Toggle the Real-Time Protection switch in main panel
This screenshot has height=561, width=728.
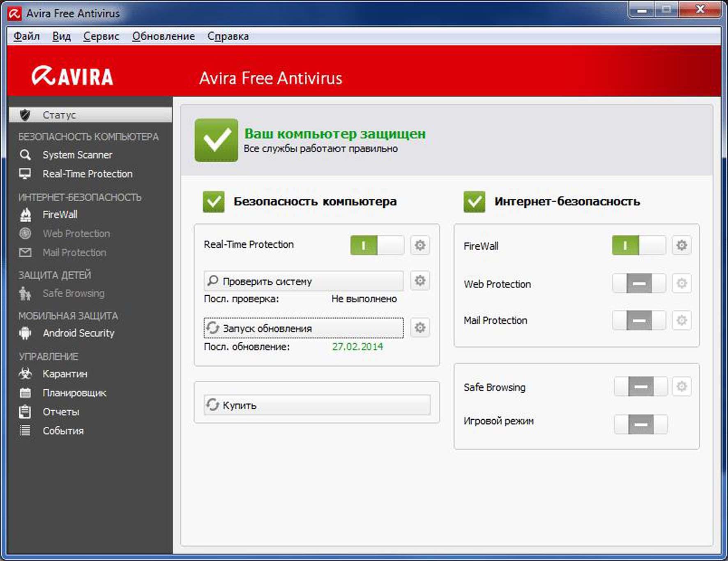pyautogui.click(x=377, y=245)
